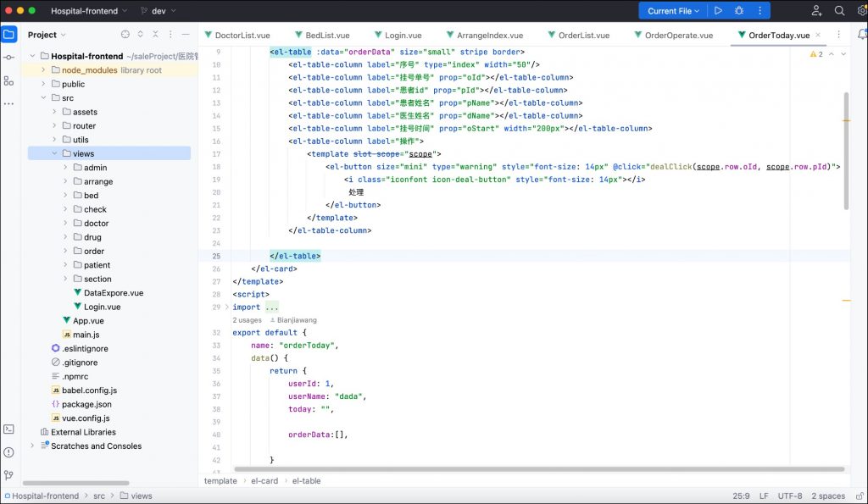Switch to the Login.vue tab

[402, 36]
